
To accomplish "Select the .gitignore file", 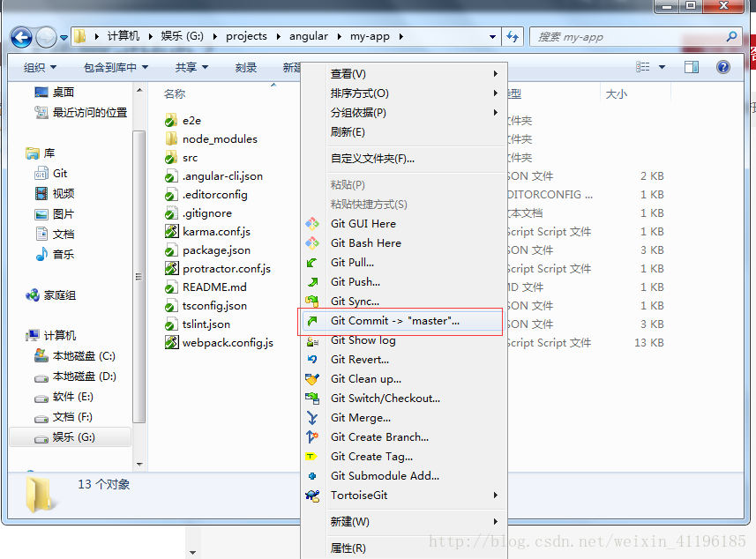I will tap(198, 213).
